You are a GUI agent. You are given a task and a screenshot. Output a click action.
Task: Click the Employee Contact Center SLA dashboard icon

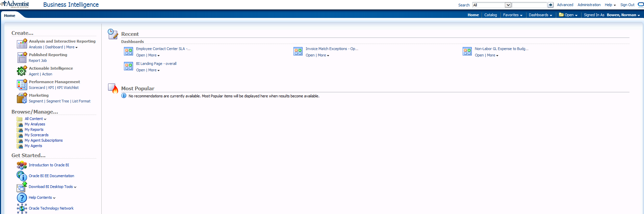128,51
